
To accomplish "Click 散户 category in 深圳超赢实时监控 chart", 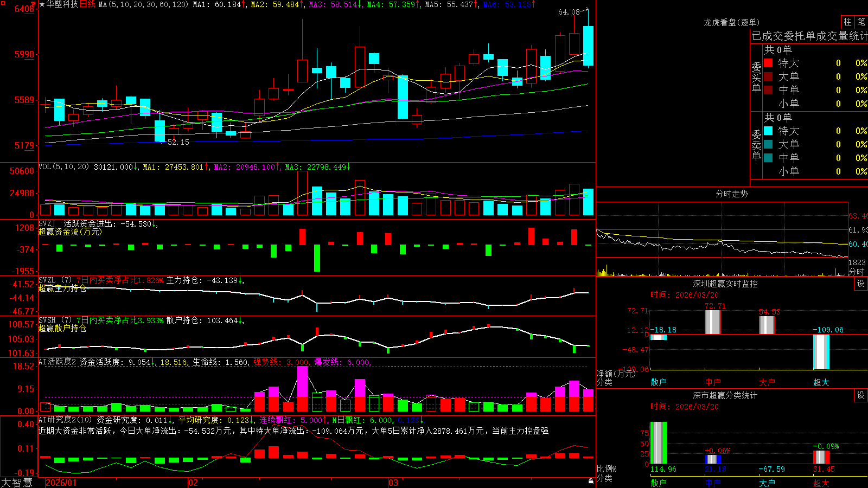I will pos(659,382).
